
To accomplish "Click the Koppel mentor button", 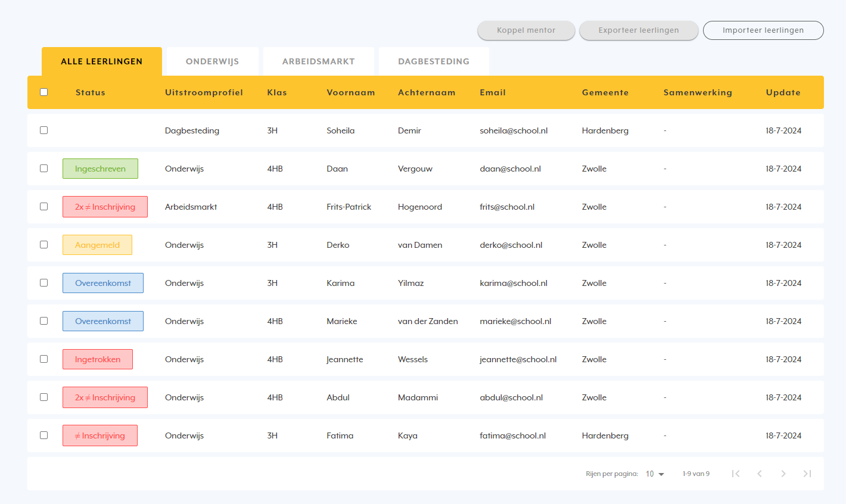I will [526, 30].
